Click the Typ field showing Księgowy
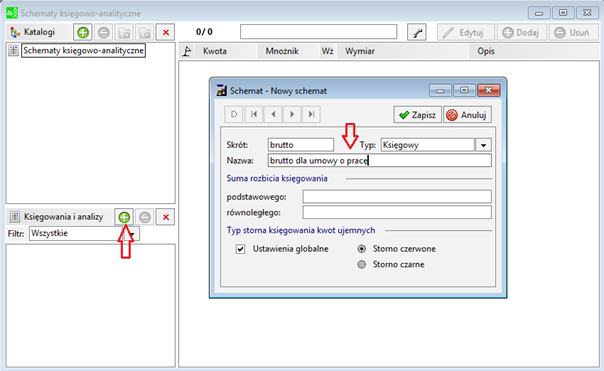Viewport: 604px width, 371px height. pos(428,145)
